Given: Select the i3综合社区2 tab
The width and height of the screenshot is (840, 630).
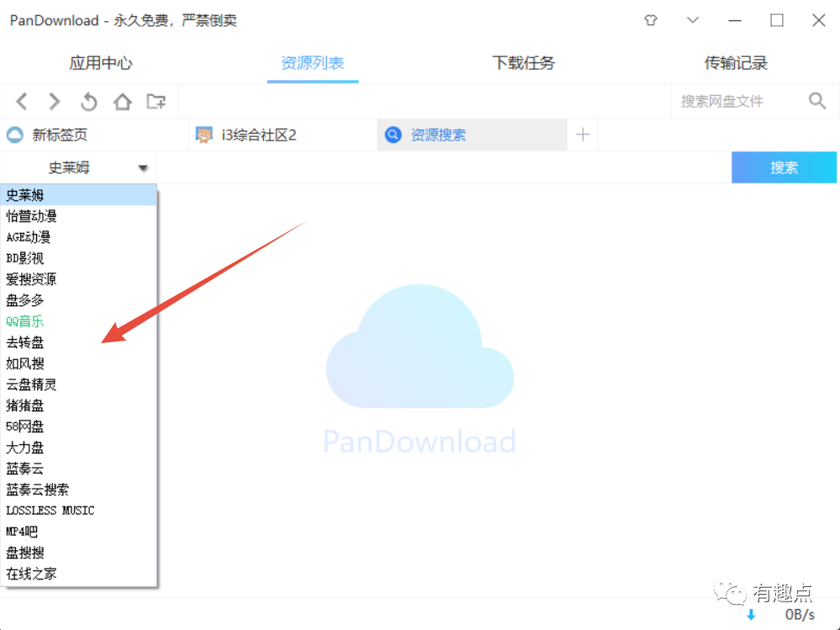Looking at the screenshot, I should [x=283, y=135].
